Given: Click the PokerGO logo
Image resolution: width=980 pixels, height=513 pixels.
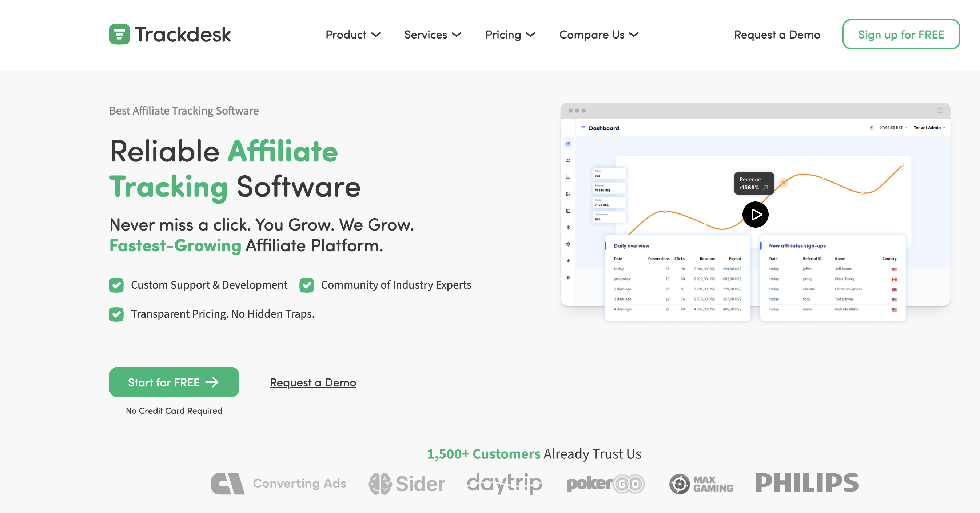Looking at the screenshot, I should [x=605, y=484].
